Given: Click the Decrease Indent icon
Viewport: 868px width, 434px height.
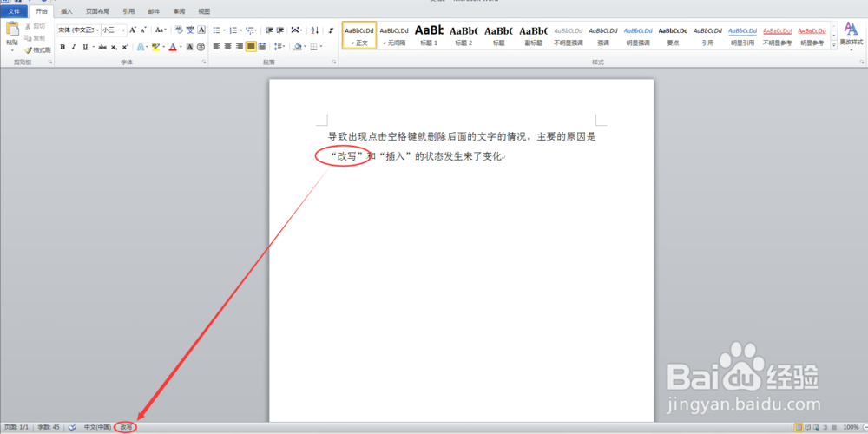Looking at the screenshot, I should tap(269, 30).
